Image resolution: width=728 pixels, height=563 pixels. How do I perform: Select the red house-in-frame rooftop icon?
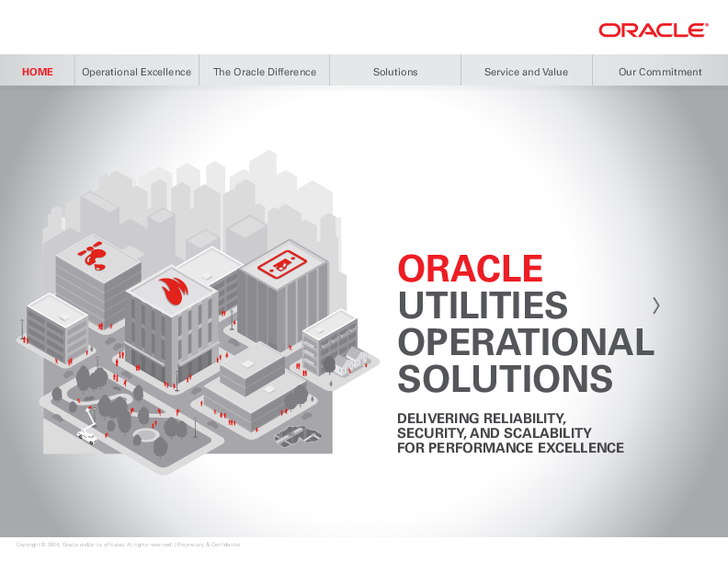tap(281, 264)
